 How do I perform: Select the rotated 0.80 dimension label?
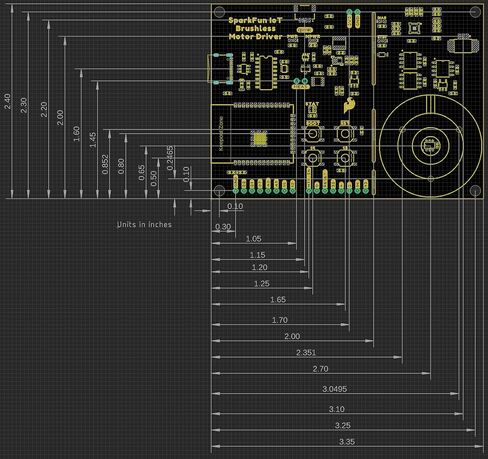pyautogui.click(x=121, y=166)
